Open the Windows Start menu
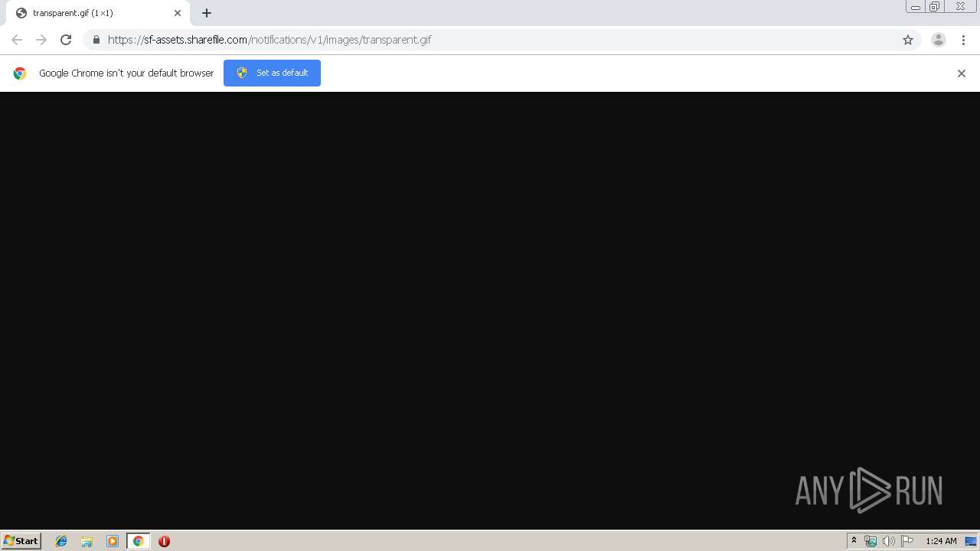Image resolution: width=980 pixels, height=551 pixels. pos(21,540)
